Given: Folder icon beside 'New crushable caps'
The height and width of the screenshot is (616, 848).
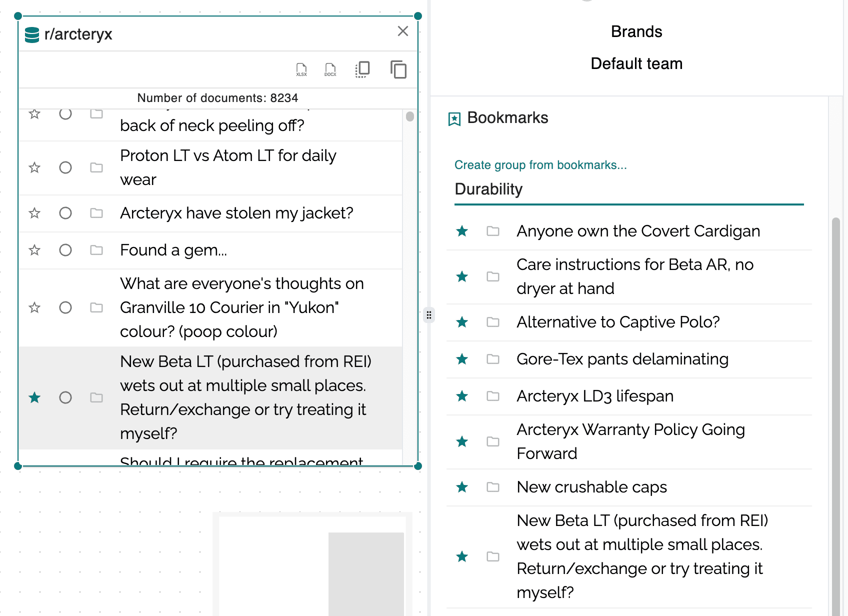Looking at the screenshot, I should [493, 487].
